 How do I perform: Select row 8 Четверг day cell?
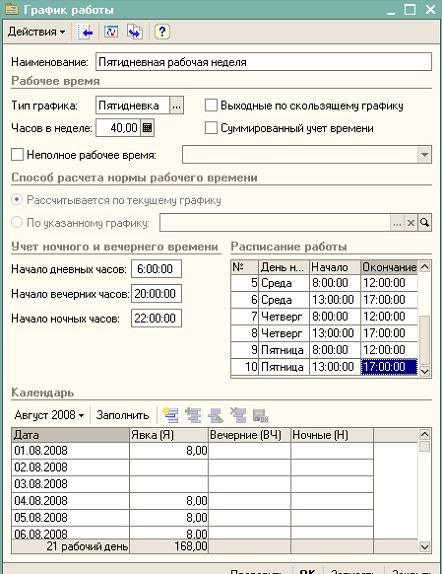click(284, 333)
